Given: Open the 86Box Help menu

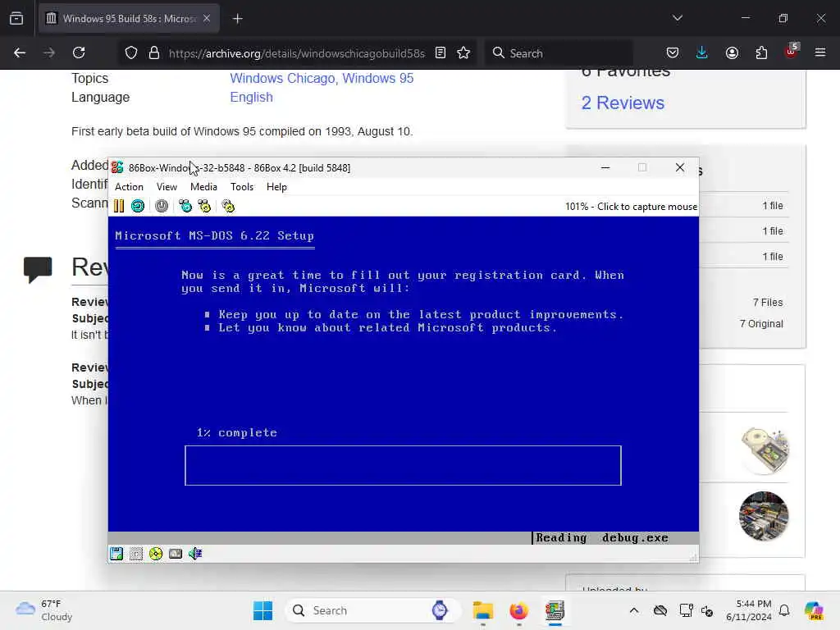Looking at the screenshot, I should click(276, 187).
